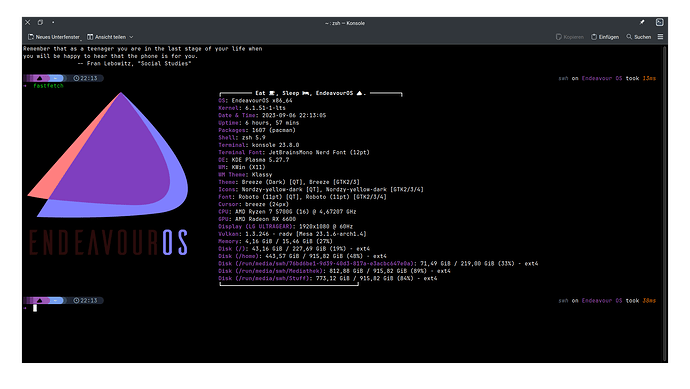Click the 'Shell: zsh 5.9' line

pyautogui.click(x=242, y=138)
